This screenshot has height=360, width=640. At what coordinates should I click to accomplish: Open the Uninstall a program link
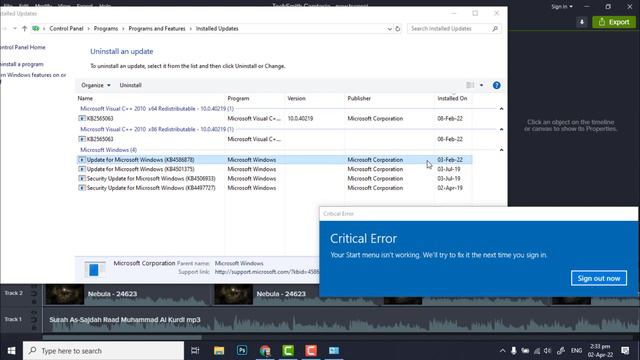(22, 64)
